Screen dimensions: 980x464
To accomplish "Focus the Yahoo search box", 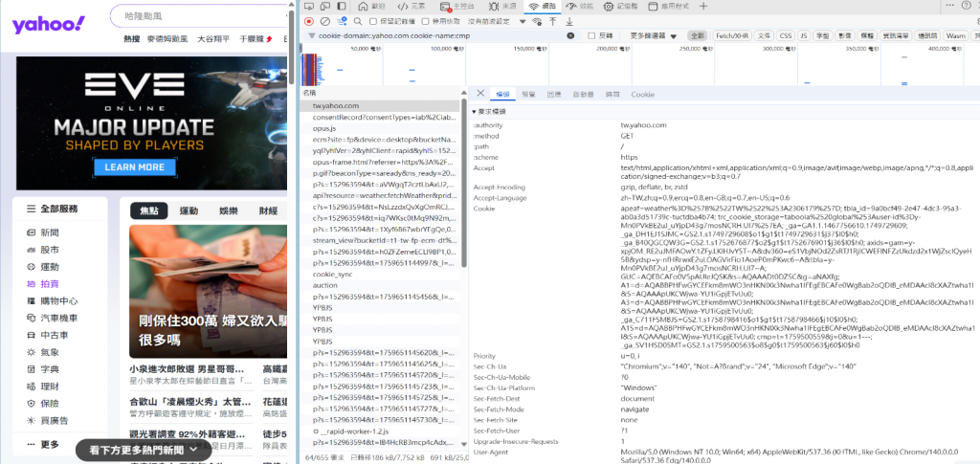I will click(x=197, y=16).
